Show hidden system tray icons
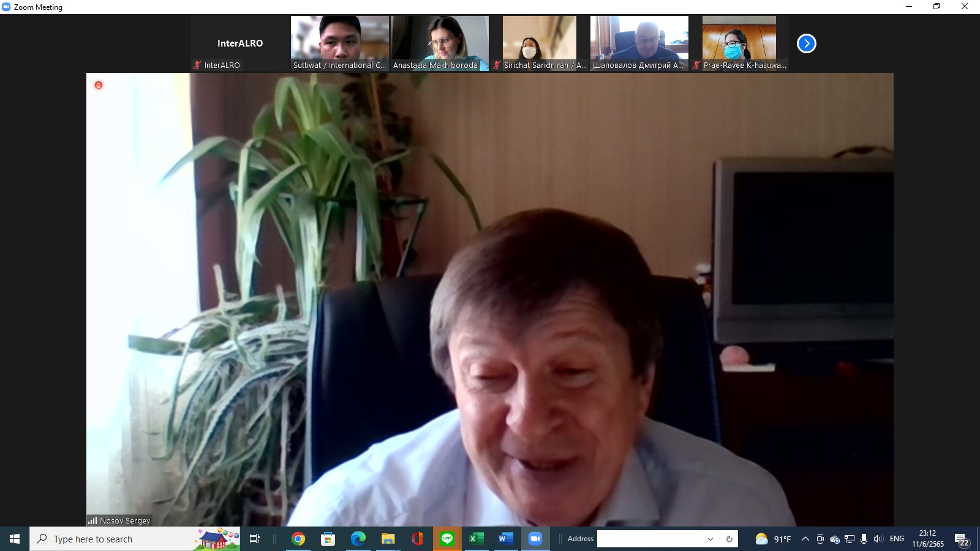 805,539
